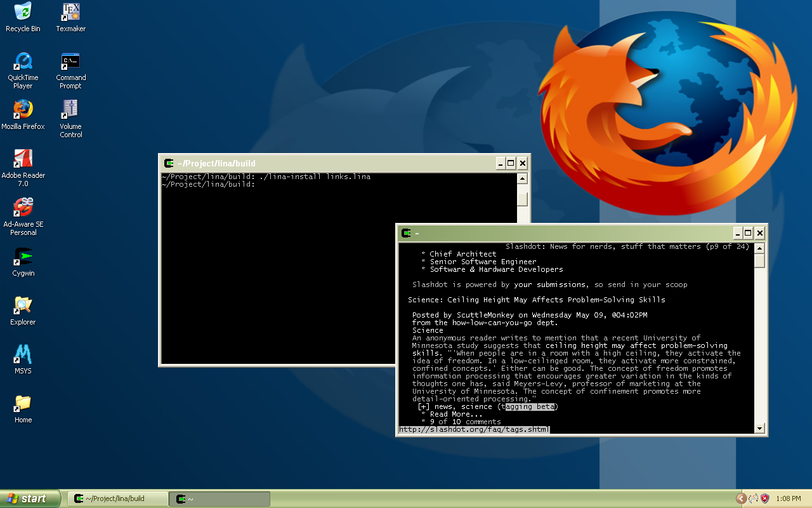812x508 pixels.
Task: Open the Home folder on the desktop
Action: click(23, 408)
